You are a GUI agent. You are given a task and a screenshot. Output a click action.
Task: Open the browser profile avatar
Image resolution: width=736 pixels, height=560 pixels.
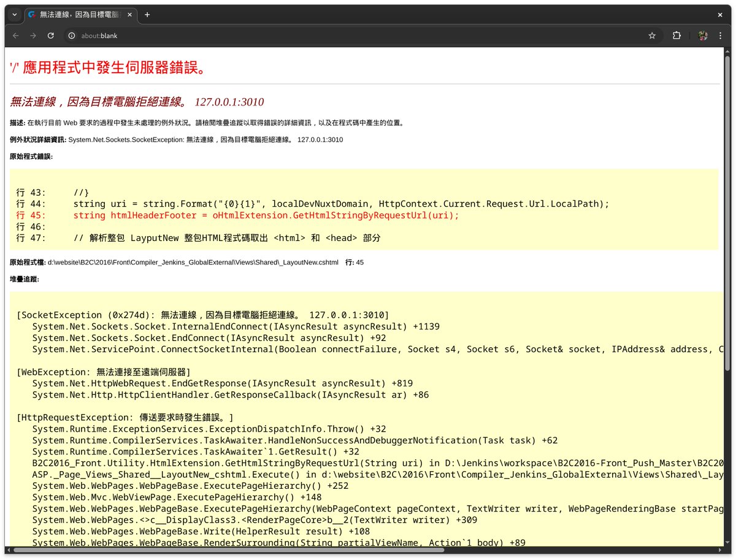(703, 36)
